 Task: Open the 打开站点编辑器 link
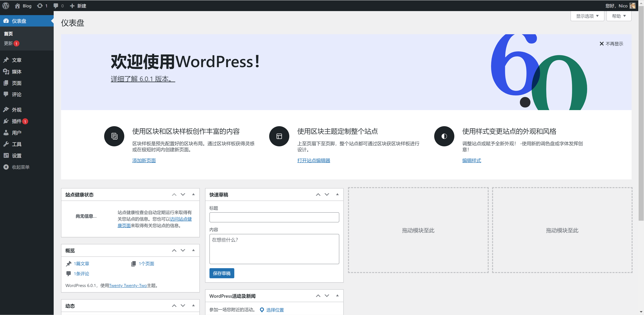[313, 160]
